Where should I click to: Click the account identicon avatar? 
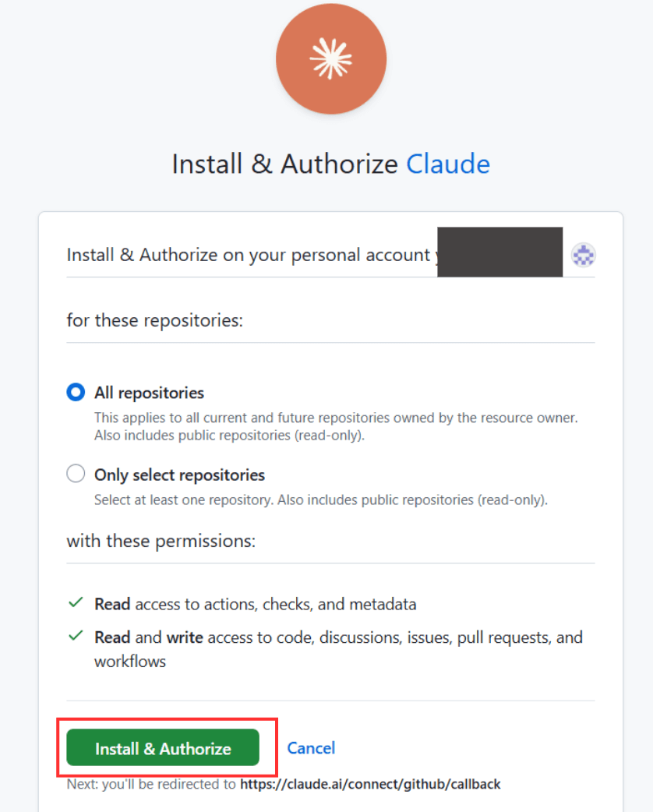[583, 254]
